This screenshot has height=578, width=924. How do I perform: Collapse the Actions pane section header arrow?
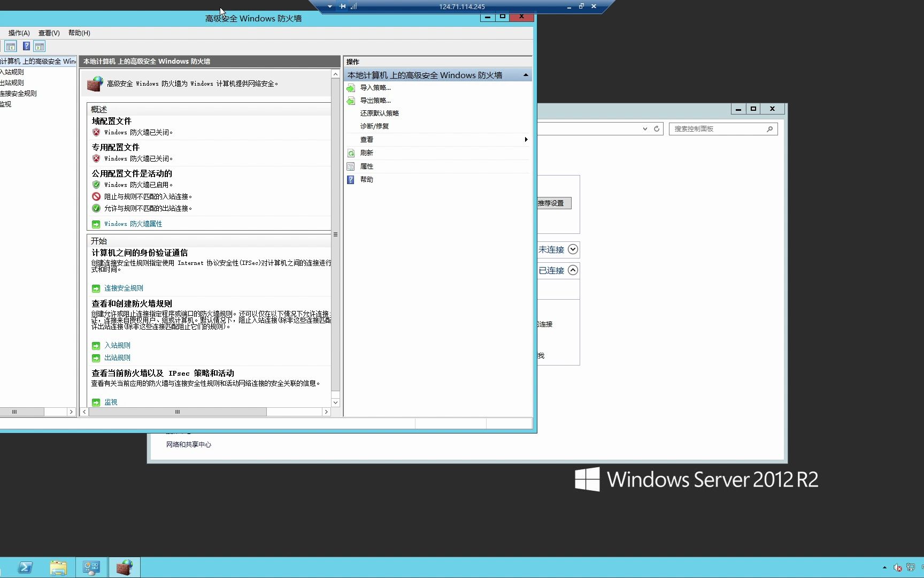coord(526,75)
